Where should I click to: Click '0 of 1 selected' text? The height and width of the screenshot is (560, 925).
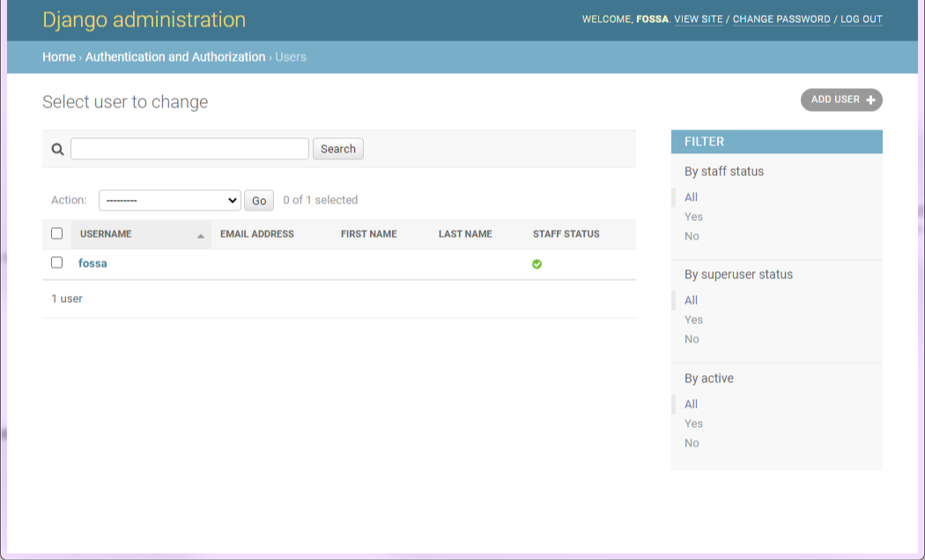pyautogui.click(x=321, y=201)
